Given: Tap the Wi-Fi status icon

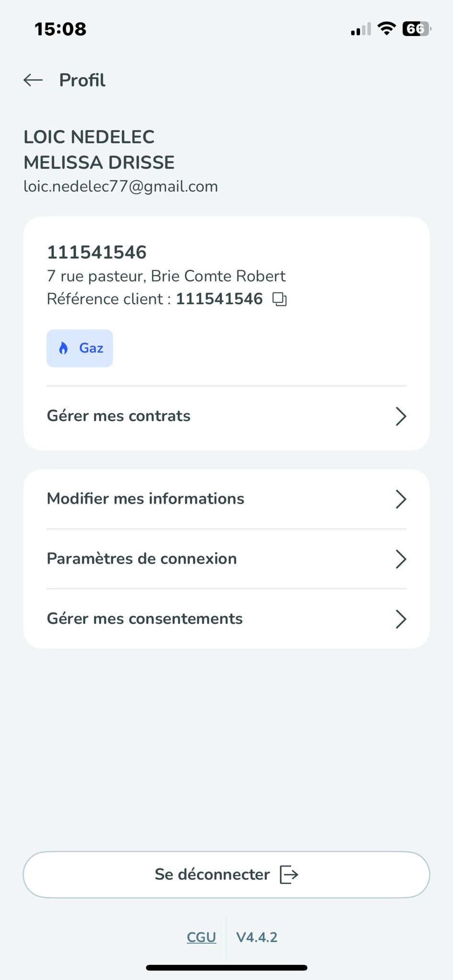Looking at the screenshot, I should point(386,29).
